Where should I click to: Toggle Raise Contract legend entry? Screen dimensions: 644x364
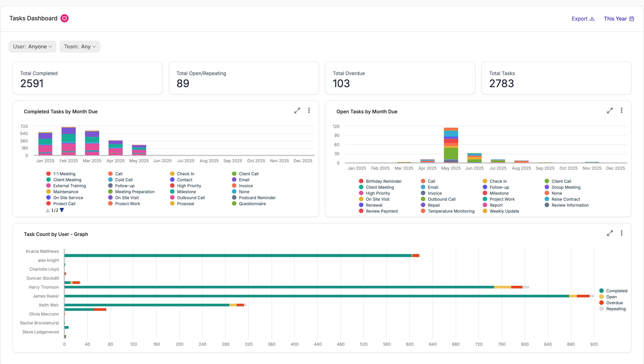[x=562, y=199]
